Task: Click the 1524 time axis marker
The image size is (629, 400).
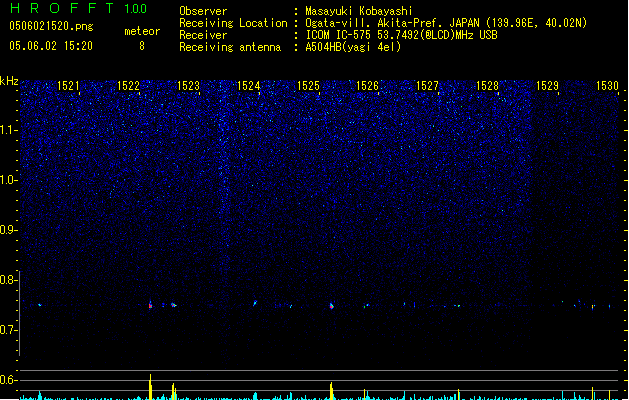Action: (249, 86)
